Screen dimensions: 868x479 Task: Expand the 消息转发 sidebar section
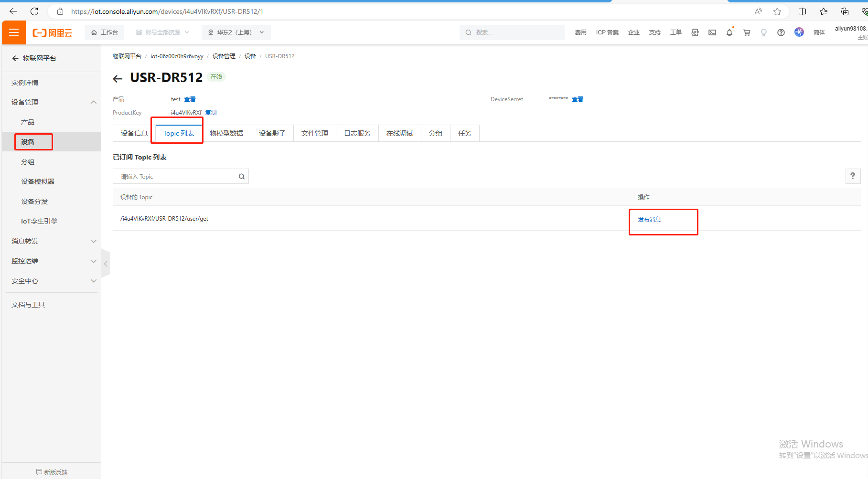pos(94,241)
